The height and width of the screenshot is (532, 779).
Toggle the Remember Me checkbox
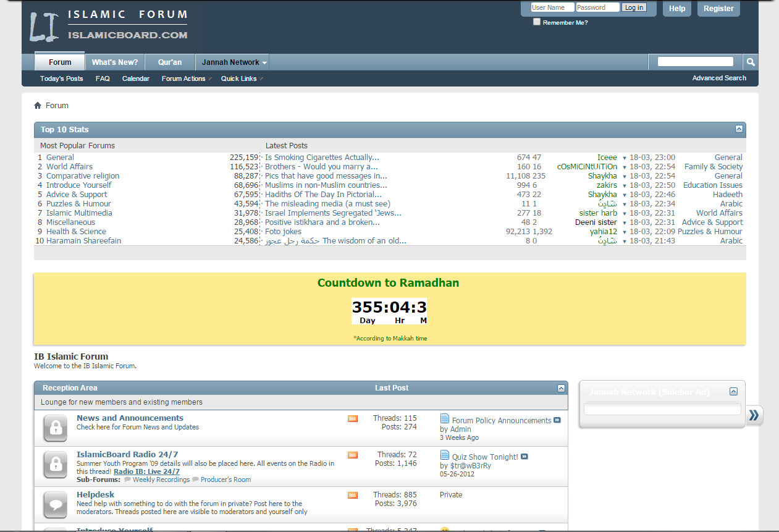coord(537,22)
